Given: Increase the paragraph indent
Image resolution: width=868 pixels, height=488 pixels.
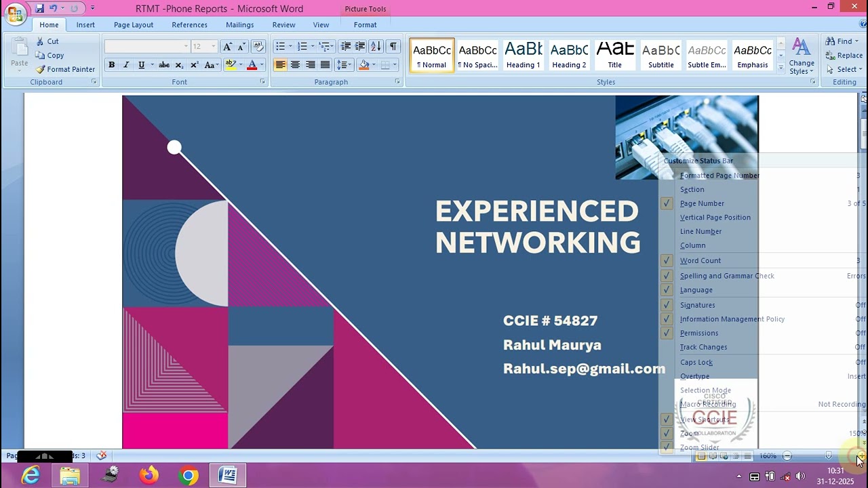Looking at the screenshot, I should pyautogui.click(x=360, y=47).
